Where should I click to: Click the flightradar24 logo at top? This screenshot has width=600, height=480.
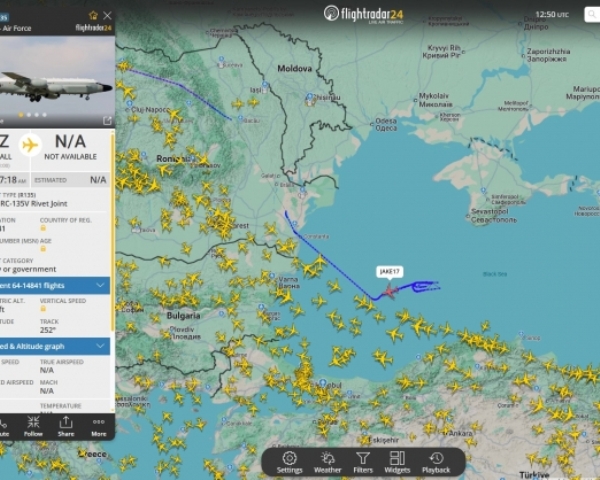tap(363, 15)
